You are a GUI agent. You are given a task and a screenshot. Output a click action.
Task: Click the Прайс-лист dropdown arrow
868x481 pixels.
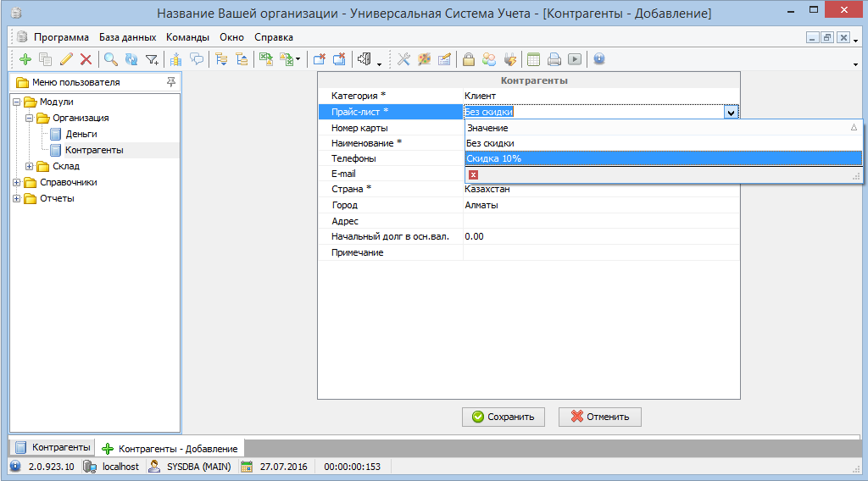[730, 112]
